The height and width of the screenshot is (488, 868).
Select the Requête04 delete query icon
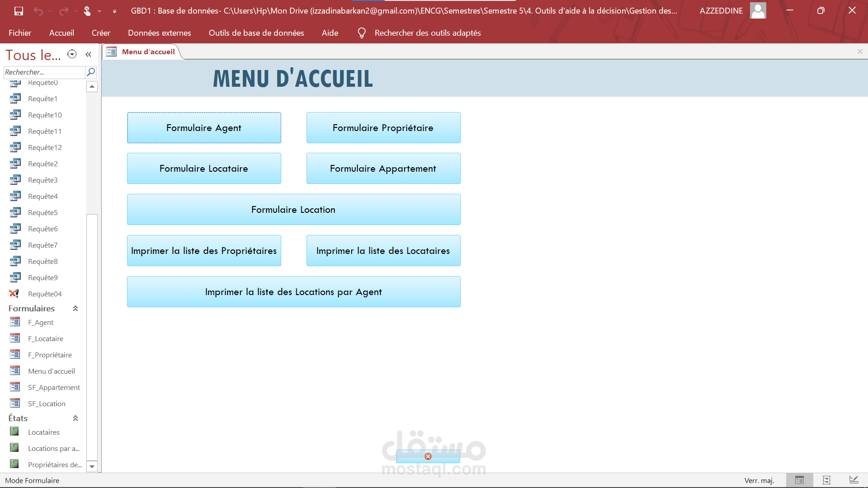pyautogui.click(x=14, y=294)
